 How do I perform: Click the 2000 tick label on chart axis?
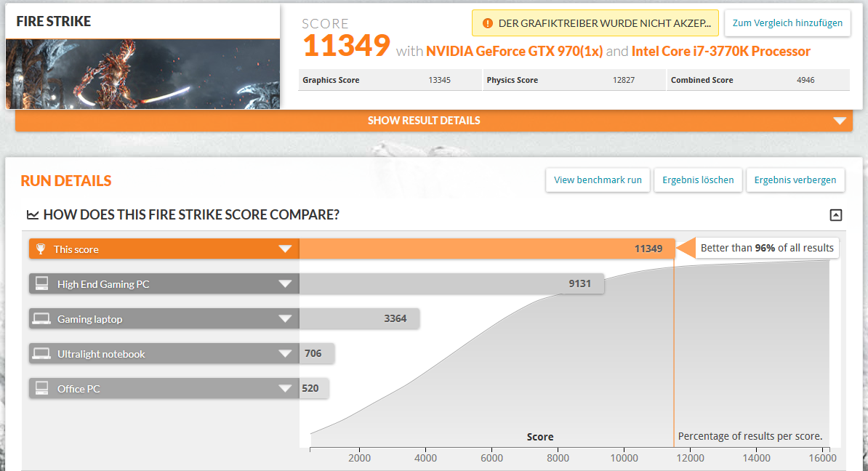pyautogui.click(x=359, y=458)
